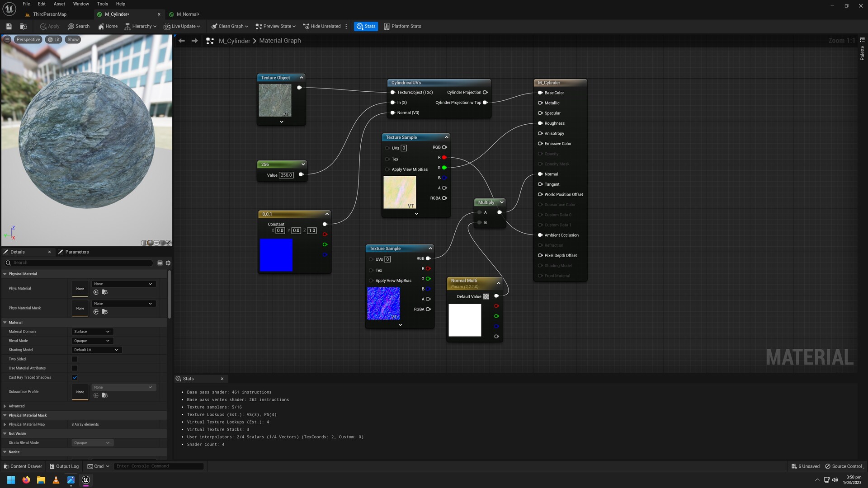Toggle Hide Unrelated nodes
The width and height of the screenshot is (868, 488).
pyautogui.click(x=322, y=26)
